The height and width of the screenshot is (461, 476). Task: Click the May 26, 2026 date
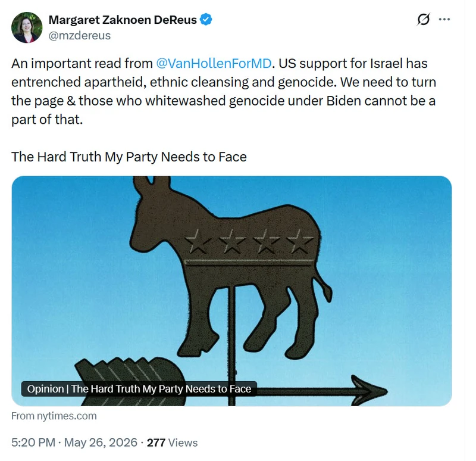[x=101, y=443]
